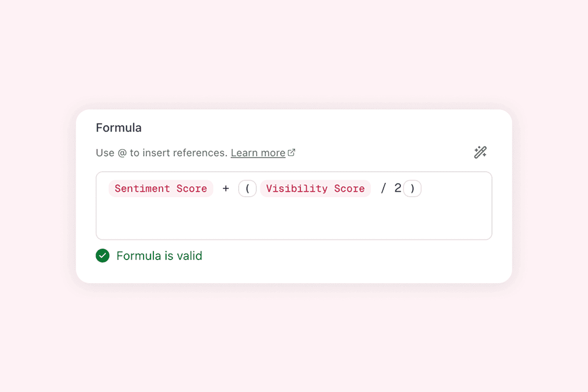Screen dimensions: 588x392
Task: Click inside the formula editor field
Action: point(294,216)
